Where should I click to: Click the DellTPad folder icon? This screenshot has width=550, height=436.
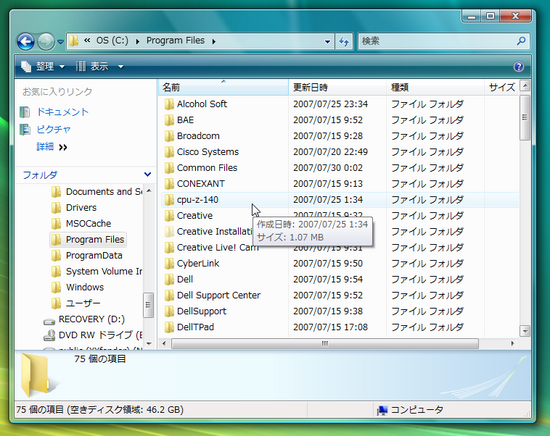pos(169,327)
